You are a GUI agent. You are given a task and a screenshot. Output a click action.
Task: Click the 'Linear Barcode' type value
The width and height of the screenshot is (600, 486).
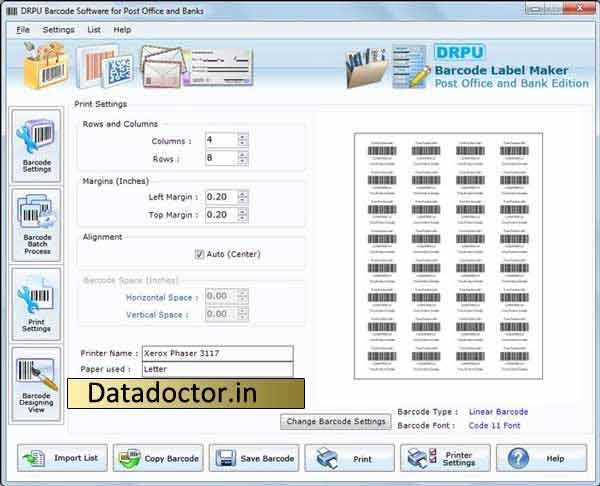click(x=498, y=412)
